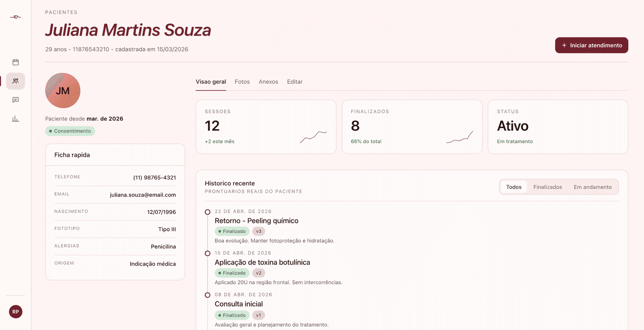Screen dimensions: 644x330
Task: Open the Anexos tab
Action: click(x=268, y=82)
